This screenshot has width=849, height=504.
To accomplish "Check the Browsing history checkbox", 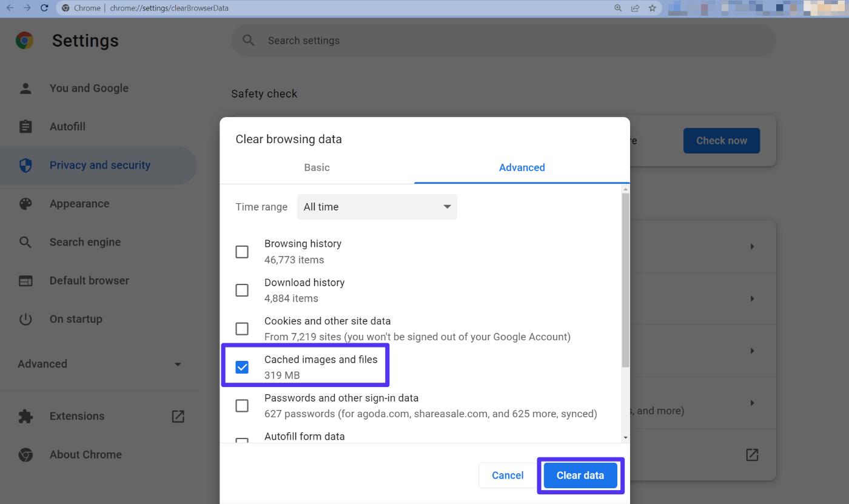I will (x=242, y=251).
